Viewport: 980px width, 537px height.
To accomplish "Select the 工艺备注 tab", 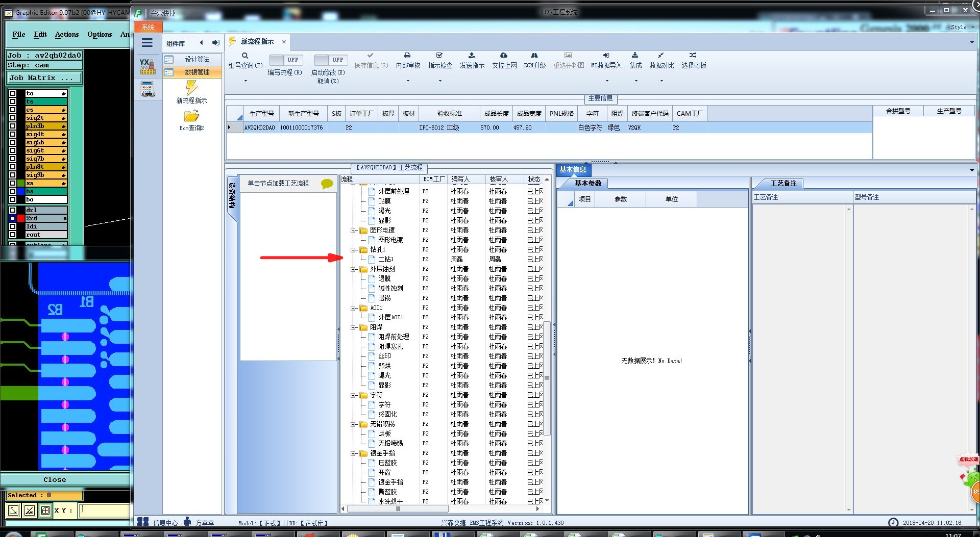I will pyautogui.click(x=783, y=183).
